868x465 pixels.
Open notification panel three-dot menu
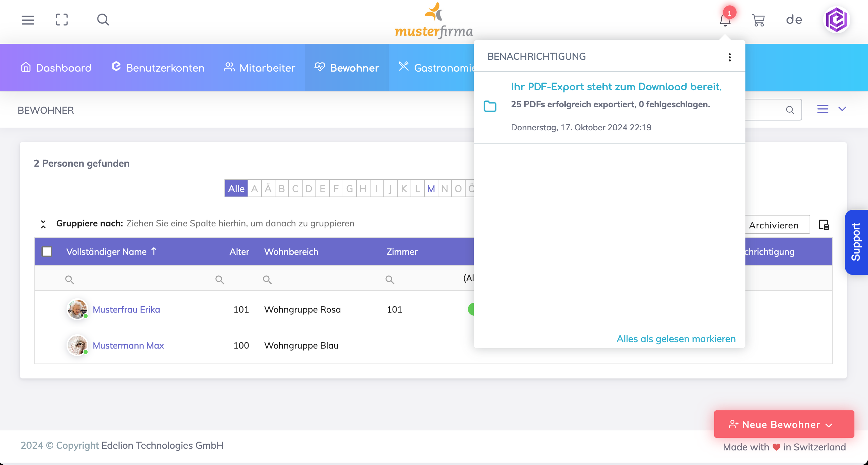(x=729, y=57)
